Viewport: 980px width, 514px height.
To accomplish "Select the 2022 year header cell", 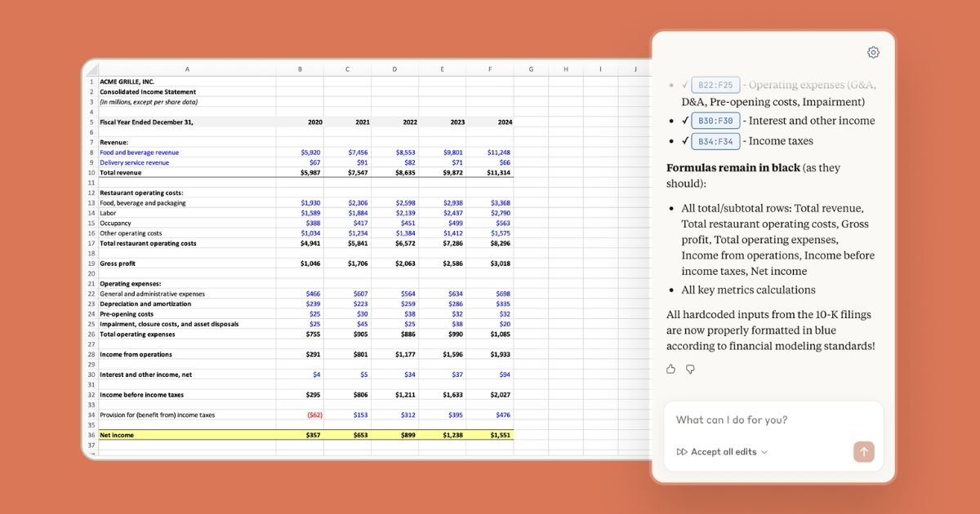I will [x=394, y=122].
